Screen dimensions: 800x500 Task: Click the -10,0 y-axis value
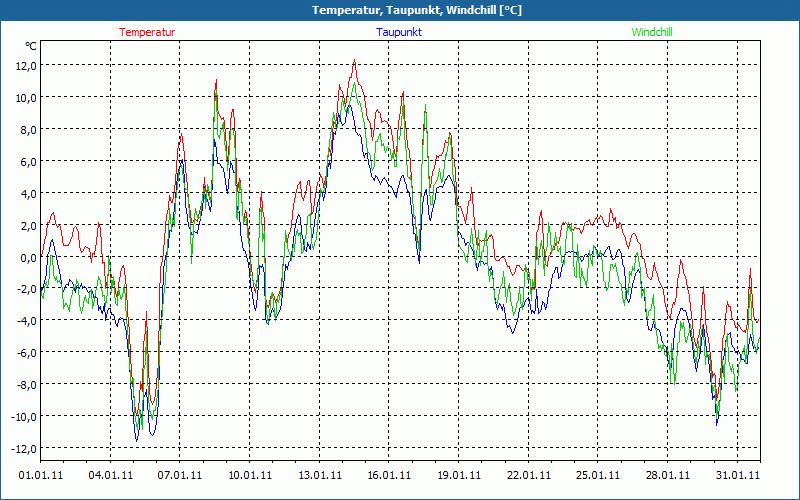tap(26, 417)
